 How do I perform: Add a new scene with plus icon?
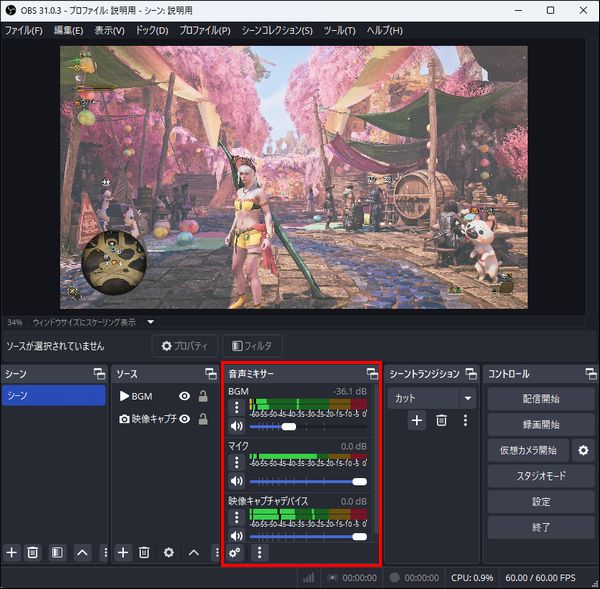pyautogui.click(x=11, y=552)
